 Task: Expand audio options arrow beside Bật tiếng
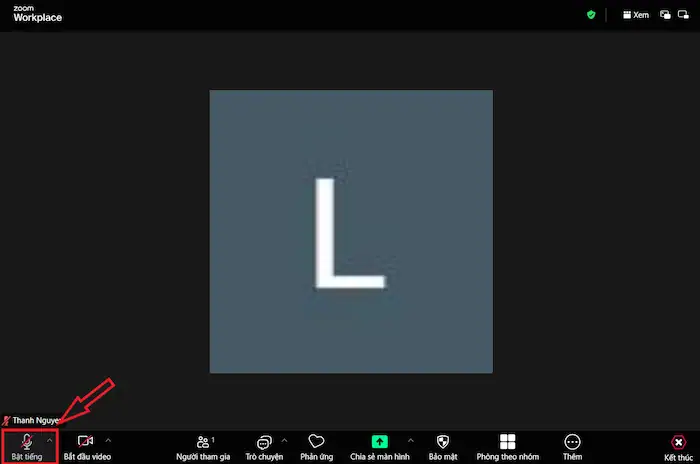[49, 440]
